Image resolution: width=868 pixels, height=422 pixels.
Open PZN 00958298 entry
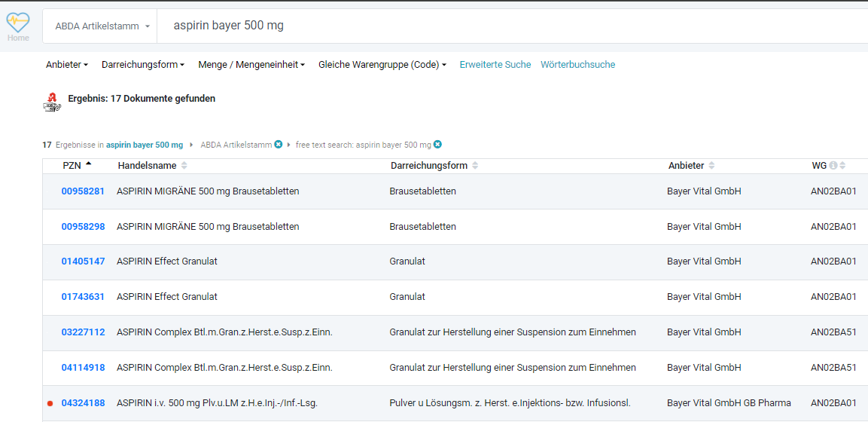[x=83, y=227]
